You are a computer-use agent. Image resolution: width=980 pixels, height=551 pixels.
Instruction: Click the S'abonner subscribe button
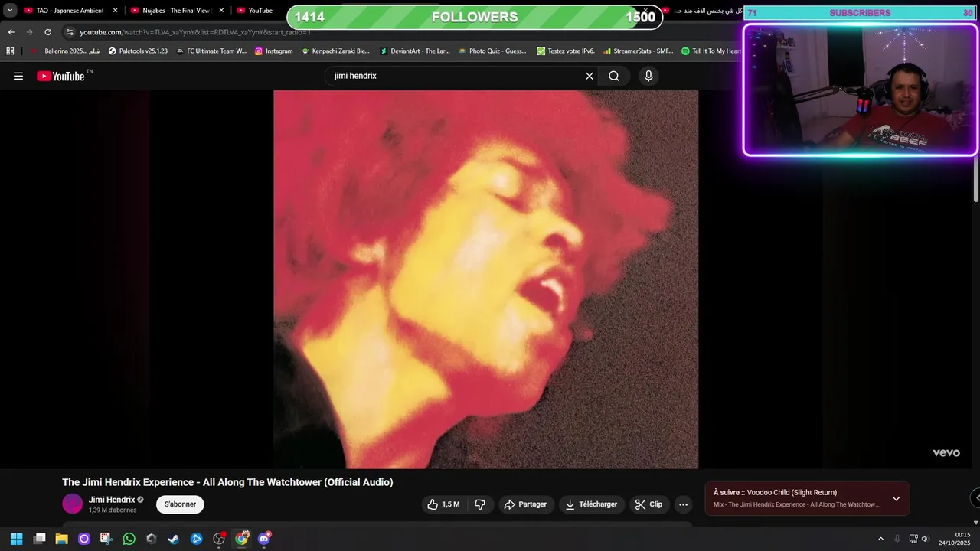point(180,504)
